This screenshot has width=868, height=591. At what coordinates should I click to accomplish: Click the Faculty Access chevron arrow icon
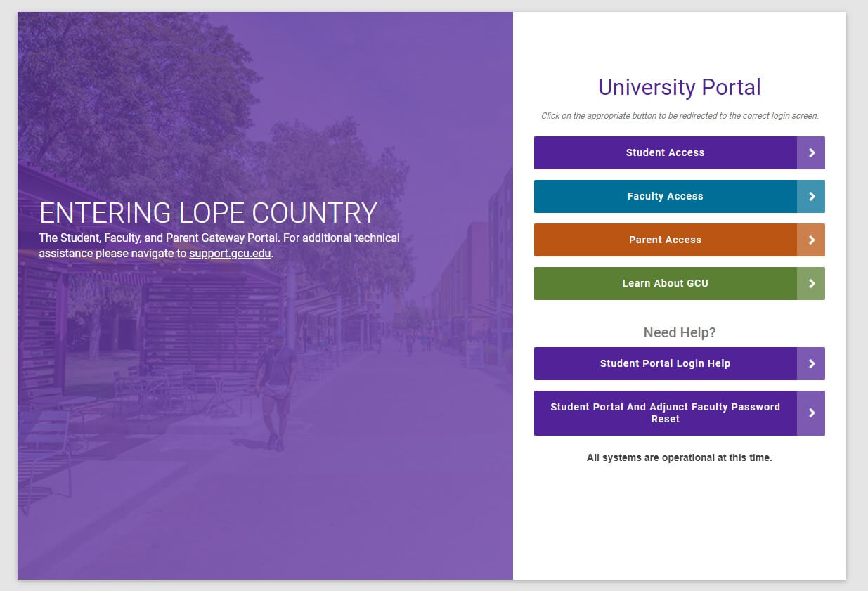[x=811, y=196]
